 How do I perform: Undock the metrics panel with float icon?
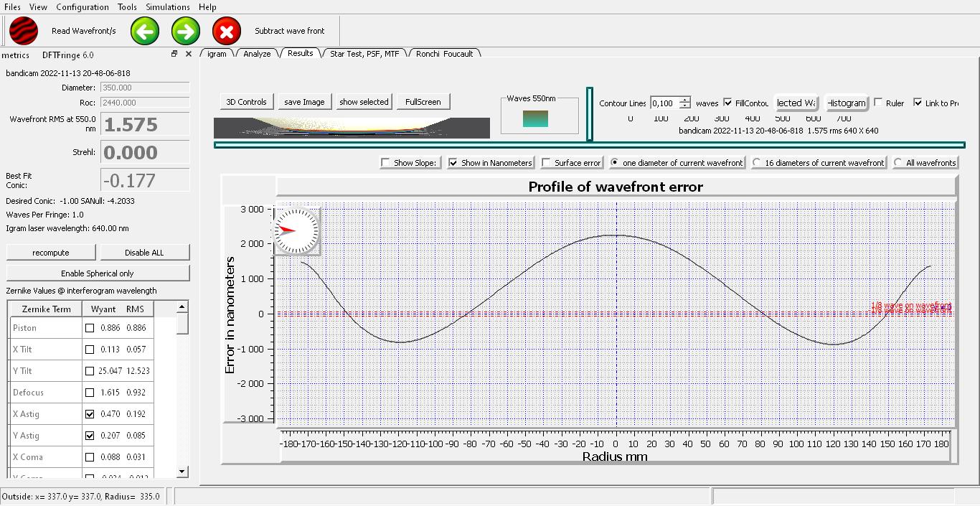tap(174, 54)
